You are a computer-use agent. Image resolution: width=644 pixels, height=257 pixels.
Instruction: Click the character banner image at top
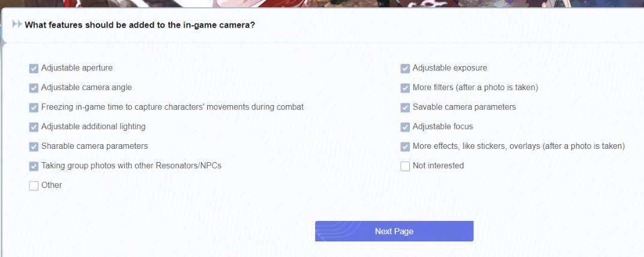[x=322, y=5]
